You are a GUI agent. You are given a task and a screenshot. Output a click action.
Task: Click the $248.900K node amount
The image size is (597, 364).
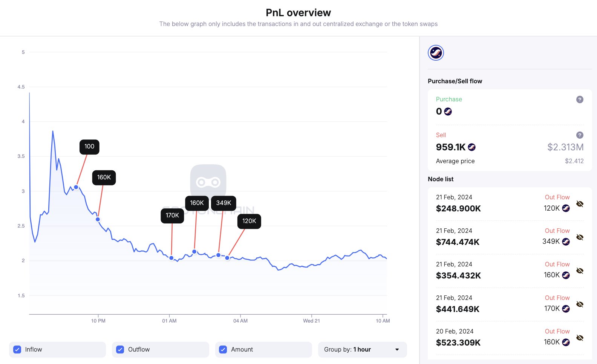458,209
